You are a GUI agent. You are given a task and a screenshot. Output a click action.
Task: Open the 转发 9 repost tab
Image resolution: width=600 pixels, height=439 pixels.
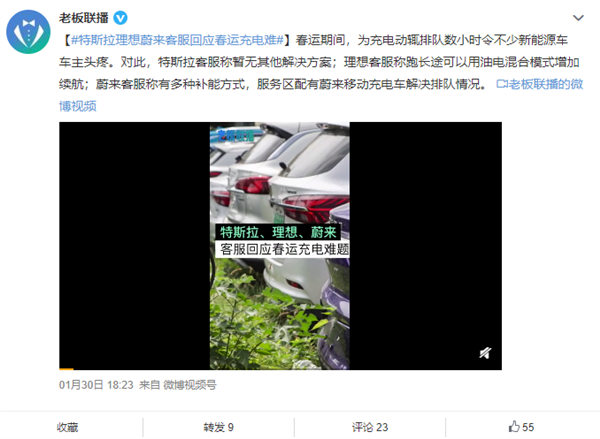pyautogui.click(x=218, y=427)
